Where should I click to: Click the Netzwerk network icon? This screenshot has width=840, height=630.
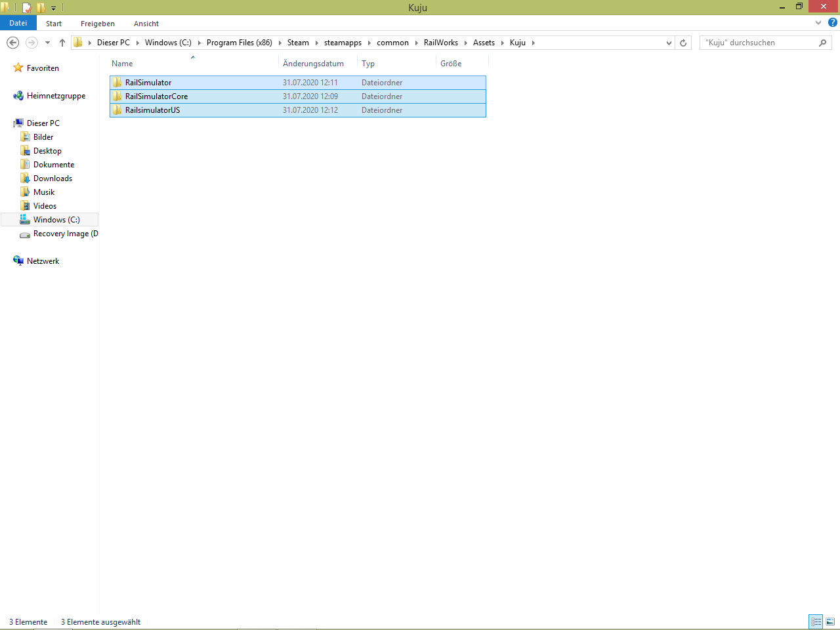(x=18, y=261)
